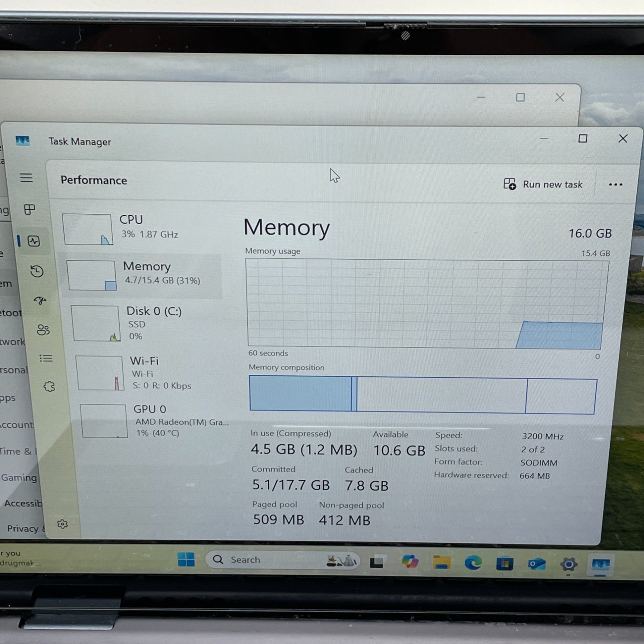Select the Performance page icon
This screenshot has height=644, width=644.
tap(34, 242)
